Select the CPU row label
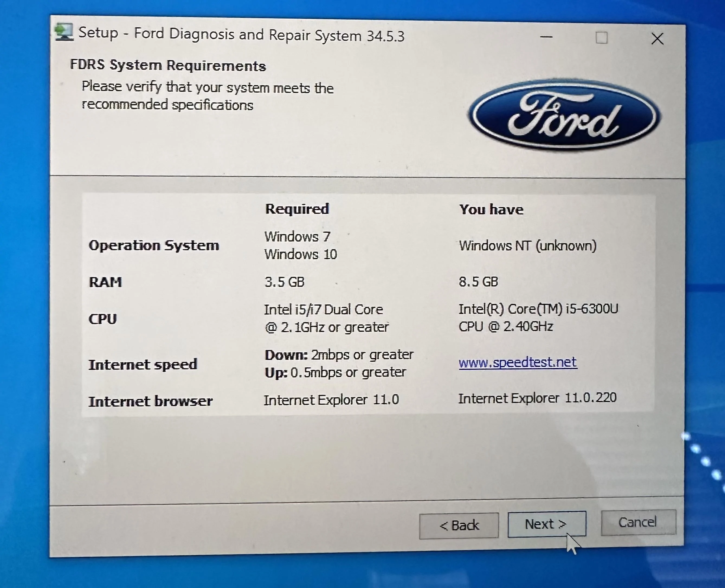Screen dimensions: 725x588 point(102,319)
